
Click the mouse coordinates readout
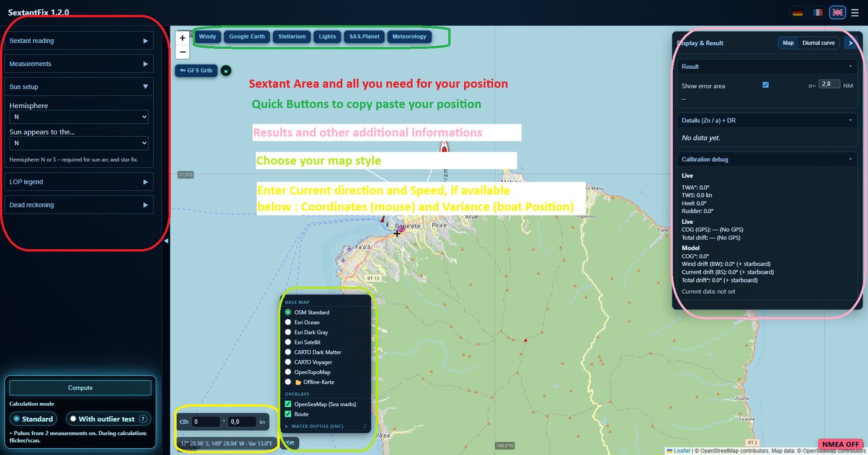(x=226, y=444)
